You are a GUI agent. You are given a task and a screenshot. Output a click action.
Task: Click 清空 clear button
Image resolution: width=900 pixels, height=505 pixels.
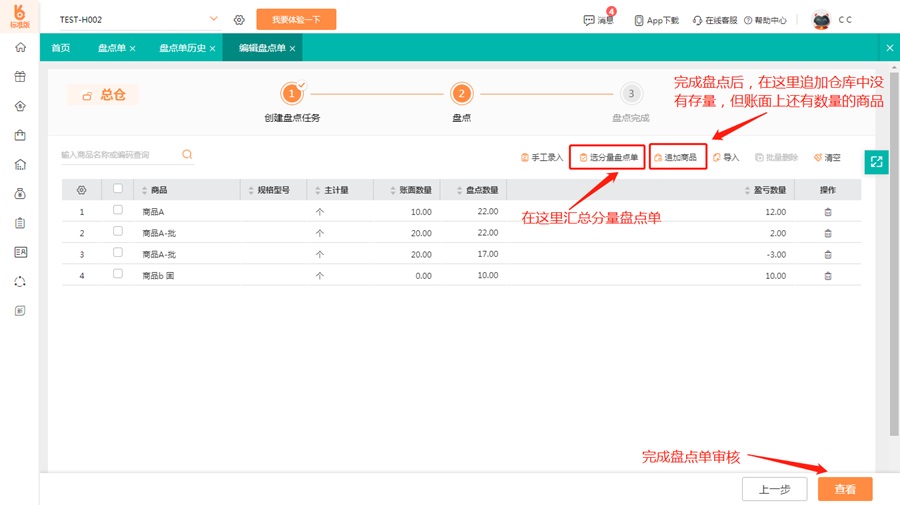(x=827, y=157)
